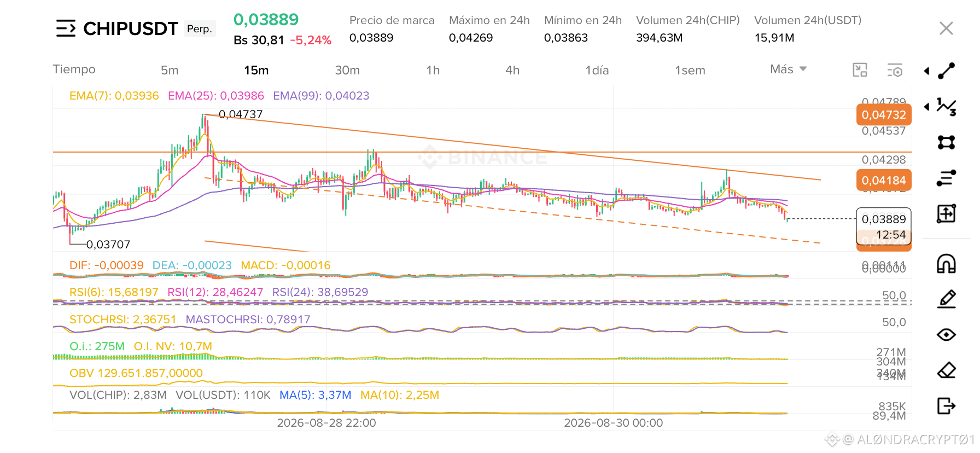The image size is (980, 453).
Task: Select the VOL(CHIP): 2,83M label
Action: pos(118,395)
